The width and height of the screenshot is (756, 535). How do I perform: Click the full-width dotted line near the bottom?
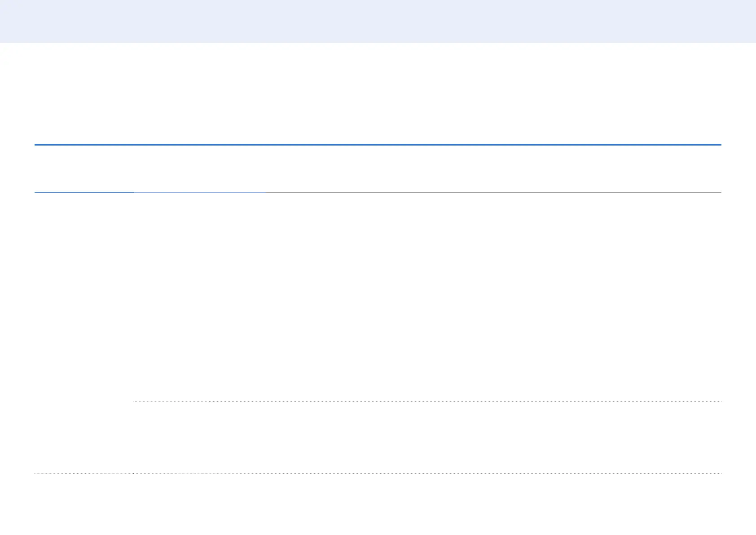click(378, 473)
